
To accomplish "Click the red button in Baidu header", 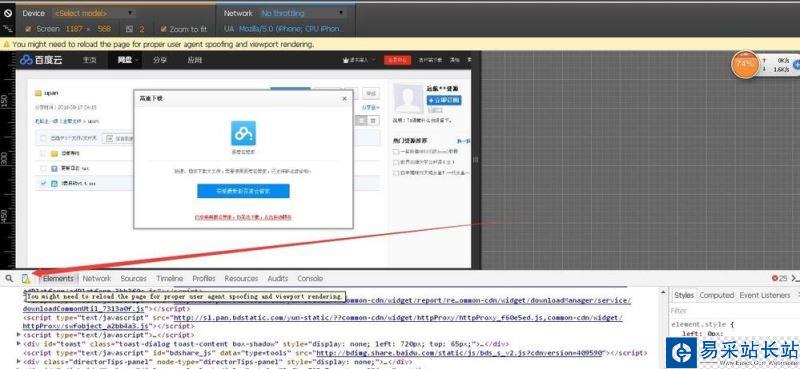I will 397,60.
